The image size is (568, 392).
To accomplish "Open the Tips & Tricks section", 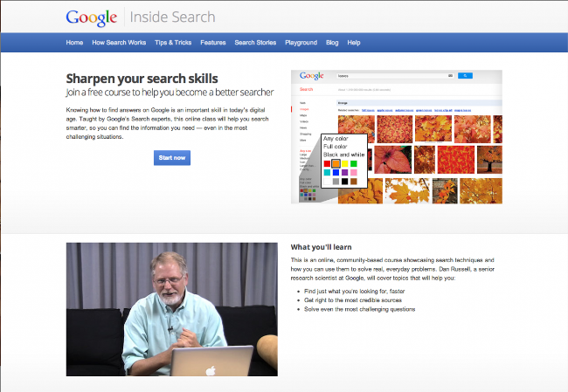I will point(173,43).
